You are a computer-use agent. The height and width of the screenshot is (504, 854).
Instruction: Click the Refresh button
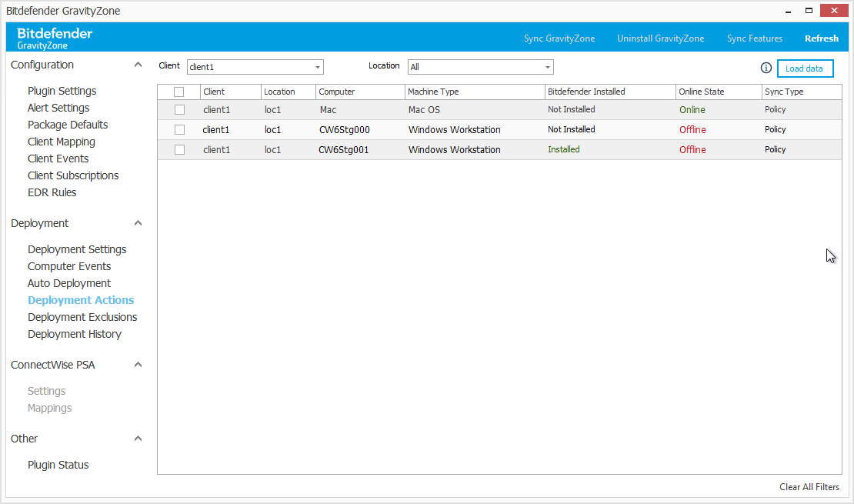(821, 38)
